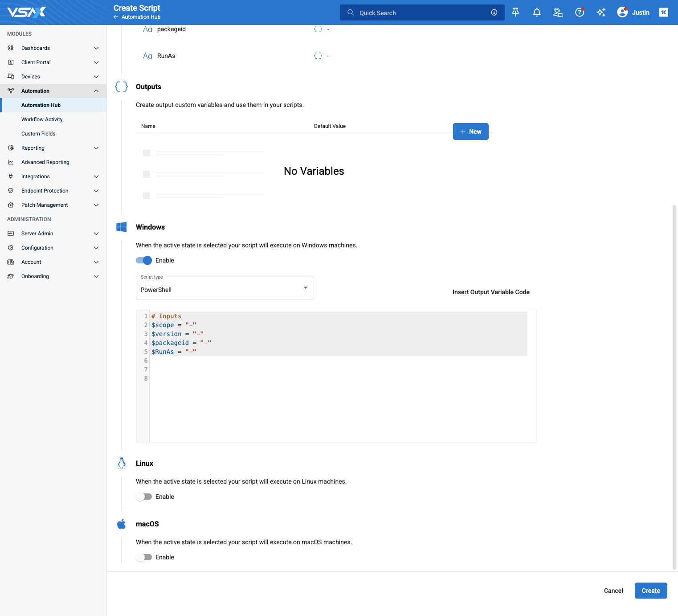Open Justin user profile menu
The image size is (678, 616).
[x=633, y=12]
